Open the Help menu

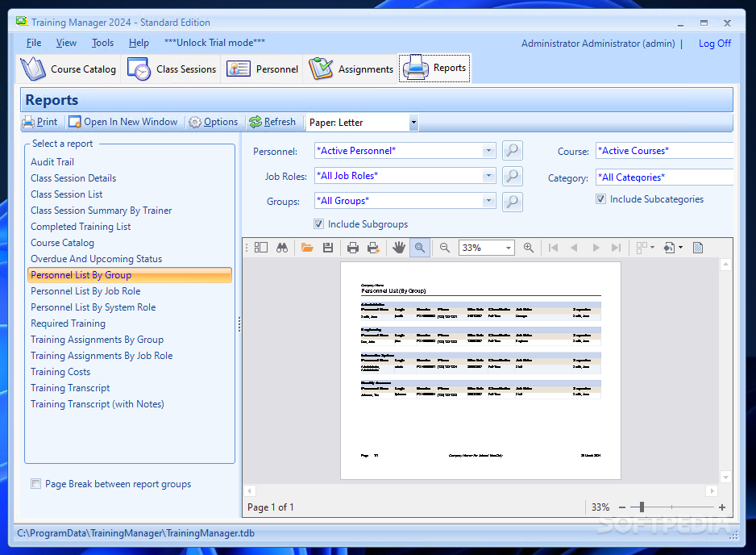139,43
